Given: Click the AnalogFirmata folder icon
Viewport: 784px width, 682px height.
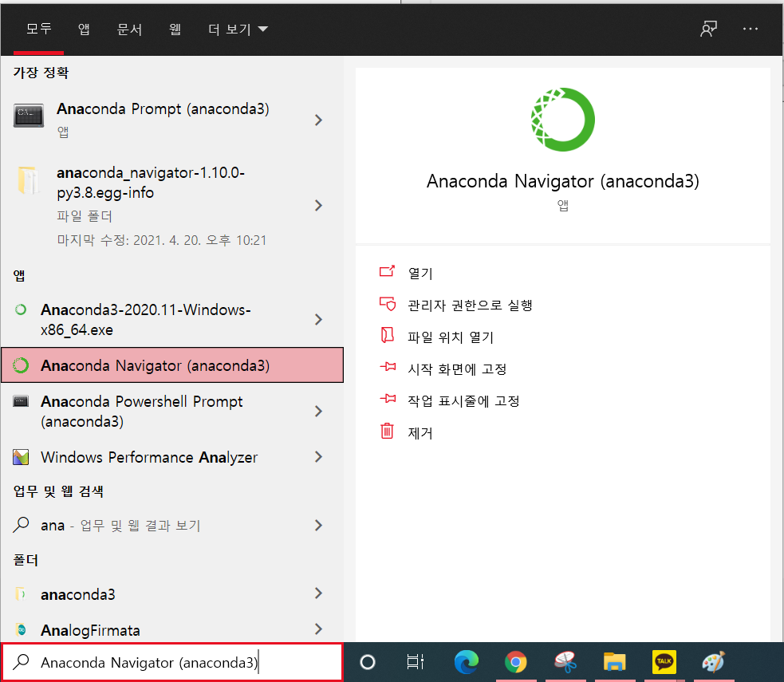Looking at the screenshot, I should (x=21, y=629).
